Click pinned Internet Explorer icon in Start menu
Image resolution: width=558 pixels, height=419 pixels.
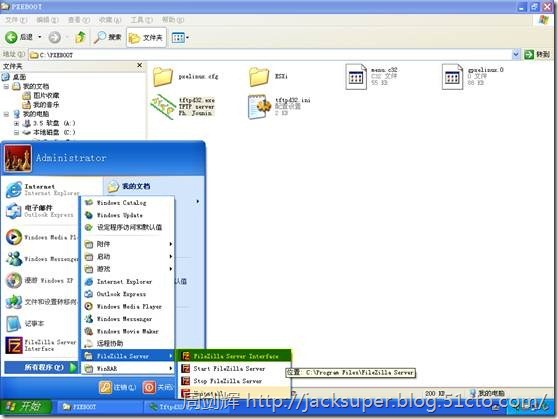(x=14, y=189)
